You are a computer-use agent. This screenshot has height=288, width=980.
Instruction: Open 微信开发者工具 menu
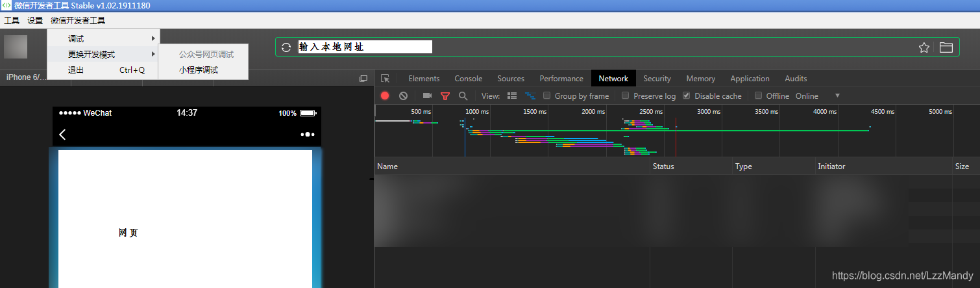point(78,20)
